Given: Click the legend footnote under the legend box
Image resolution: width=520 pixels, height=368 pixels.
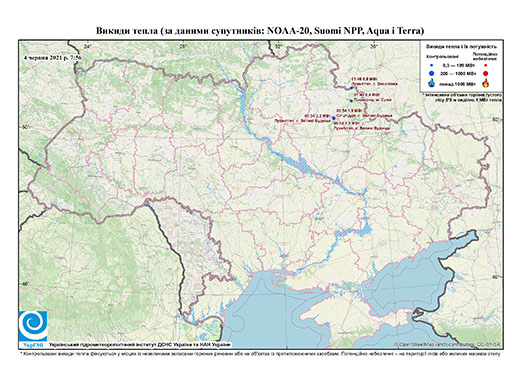Looking at the screenshot, I should point(463,97).
